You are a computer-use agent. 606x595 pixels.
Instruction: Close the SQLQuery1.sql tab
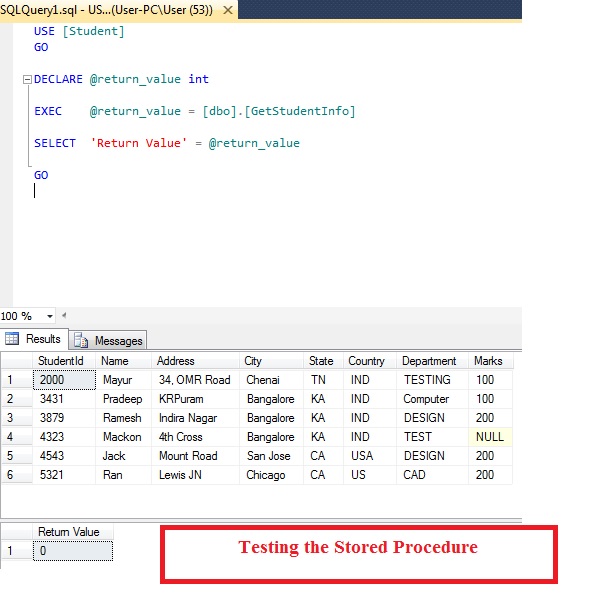click(x=228, y=10)
